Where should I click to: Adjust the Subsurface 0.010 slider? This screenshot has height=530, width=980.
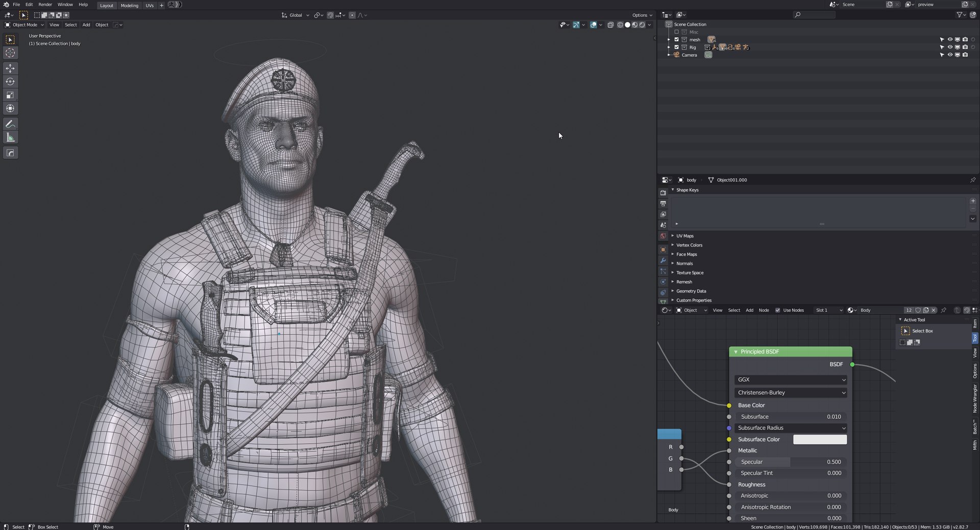[791, 417]
